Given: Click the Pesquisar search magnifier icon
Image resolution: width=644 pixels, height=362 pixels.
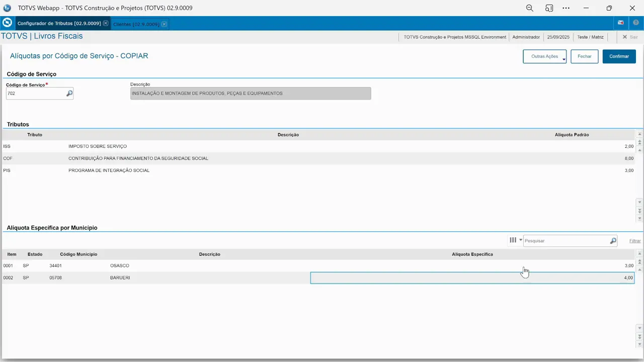Looking at the screenshot, I should click(x=613, y=241).
